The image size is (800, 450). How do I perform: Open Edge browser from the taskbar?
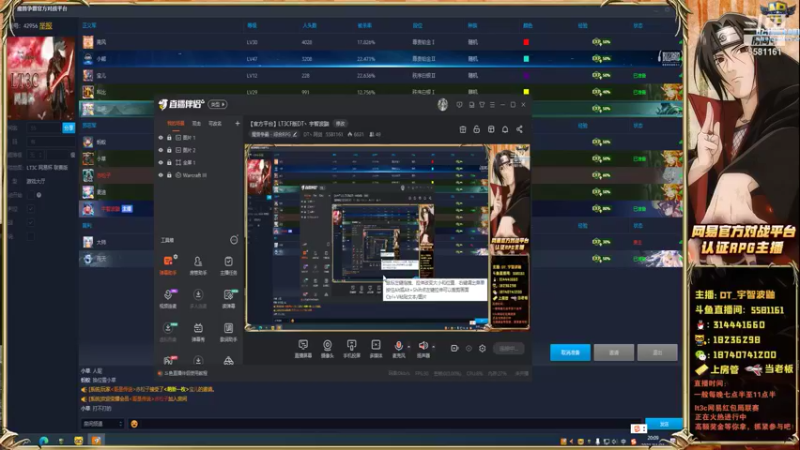(x=44, y=440)
